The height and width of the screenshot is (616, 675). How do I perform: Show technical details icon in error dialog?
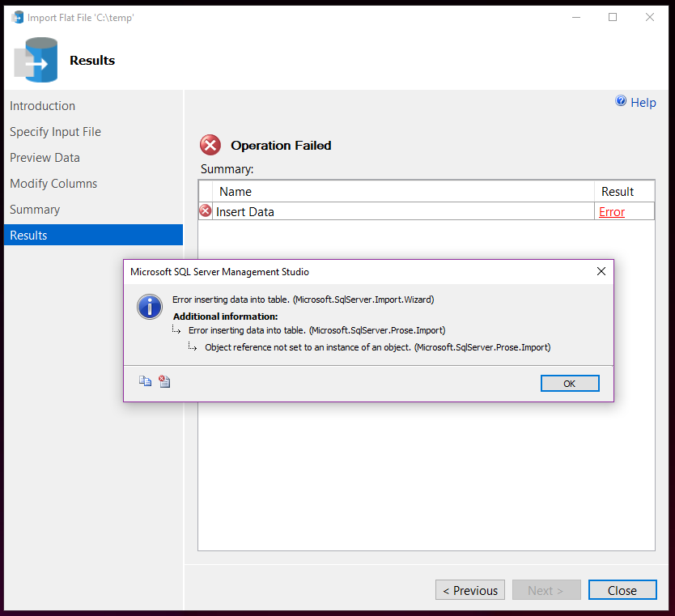[x=164, y=381]
